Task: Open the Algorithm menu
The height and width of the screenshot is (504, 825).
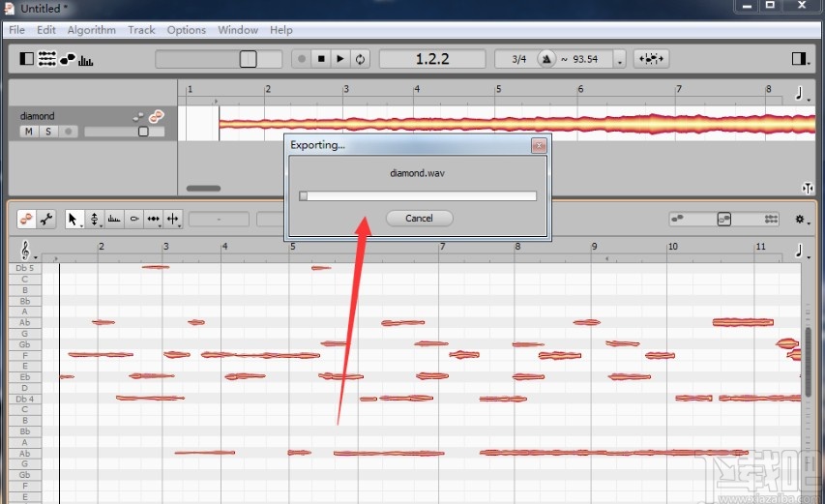Action: (92, 30)
